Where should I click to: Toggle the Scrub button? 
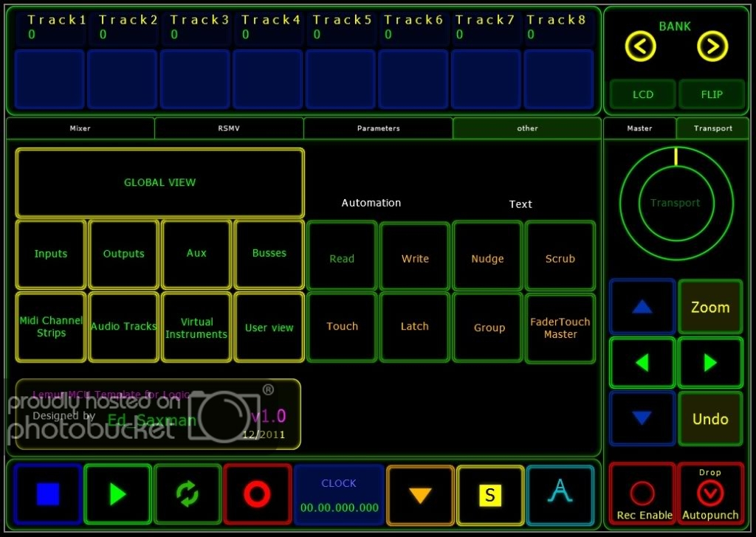[560, 256]
